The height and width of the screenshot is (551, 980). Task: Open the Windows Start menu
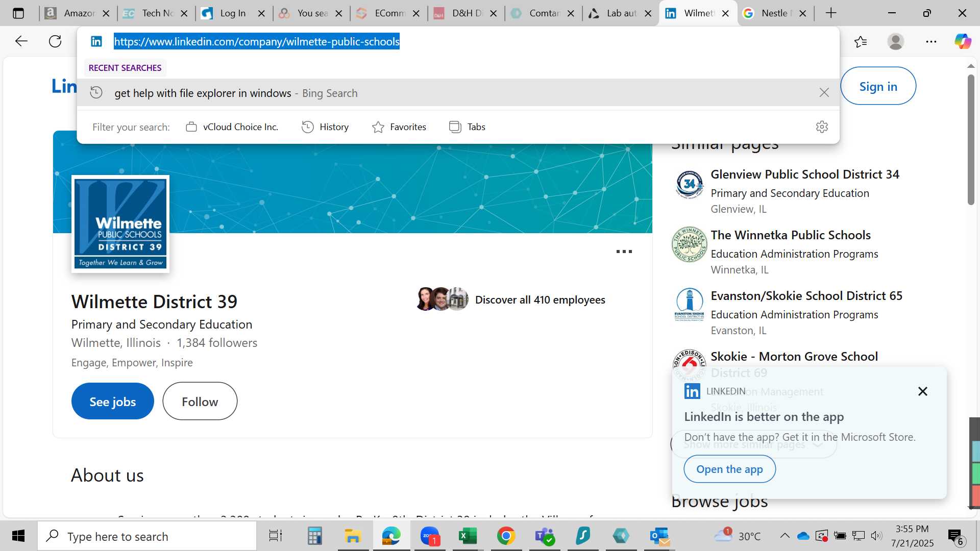pos(18,536)
